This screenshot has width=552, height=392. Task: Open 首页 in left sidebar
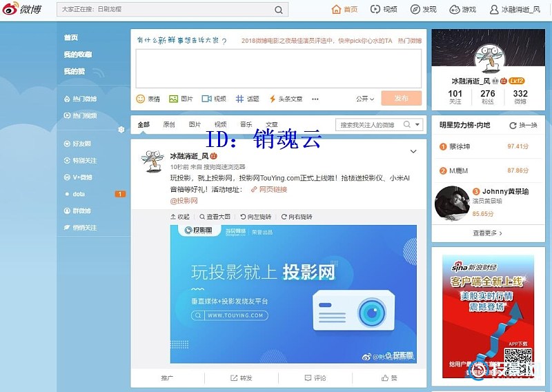pyautogui.click(x=71, y=37)
